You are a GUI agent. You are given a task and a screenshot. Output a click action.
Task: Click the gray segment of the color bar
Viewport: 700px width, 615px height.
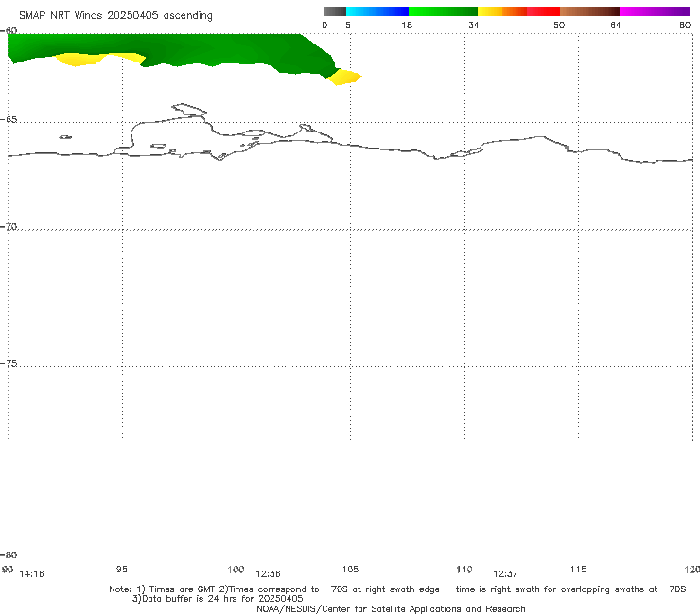click(334, 11)
